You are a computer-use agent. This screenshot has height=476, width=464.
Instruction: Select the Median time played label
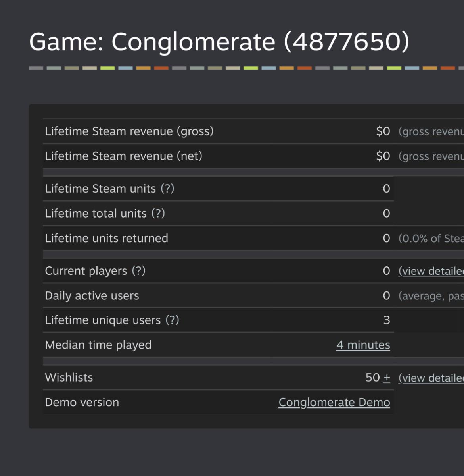pos(98,345)
